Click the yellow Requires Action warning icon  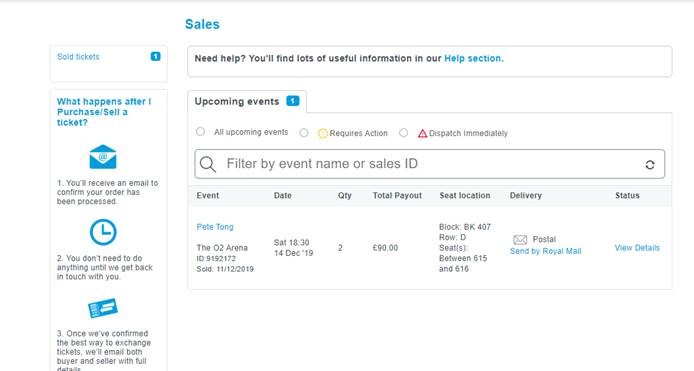click(x=323, y=133)
